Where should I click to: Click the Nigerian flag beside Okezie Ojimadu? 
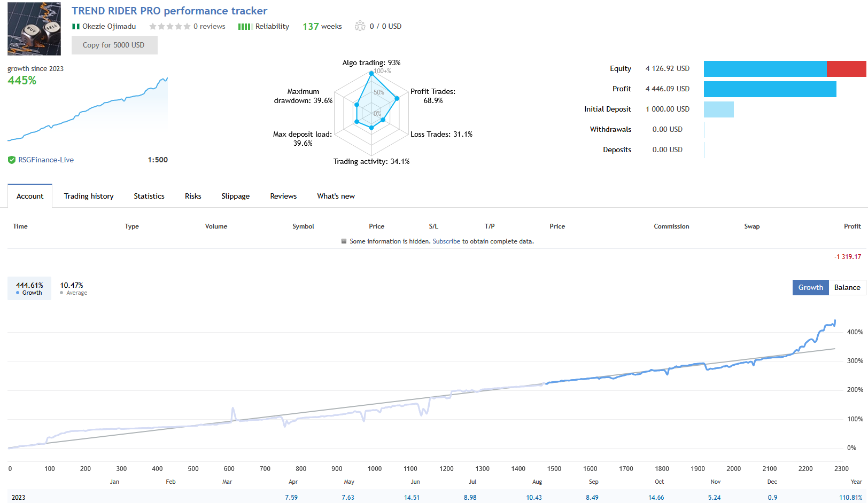coord(75,26)
